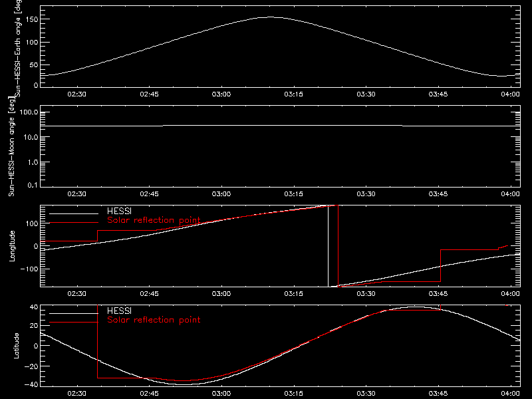Select Solar reflection point label in Longitude plot
532x399 pixels.
point(154,220)
